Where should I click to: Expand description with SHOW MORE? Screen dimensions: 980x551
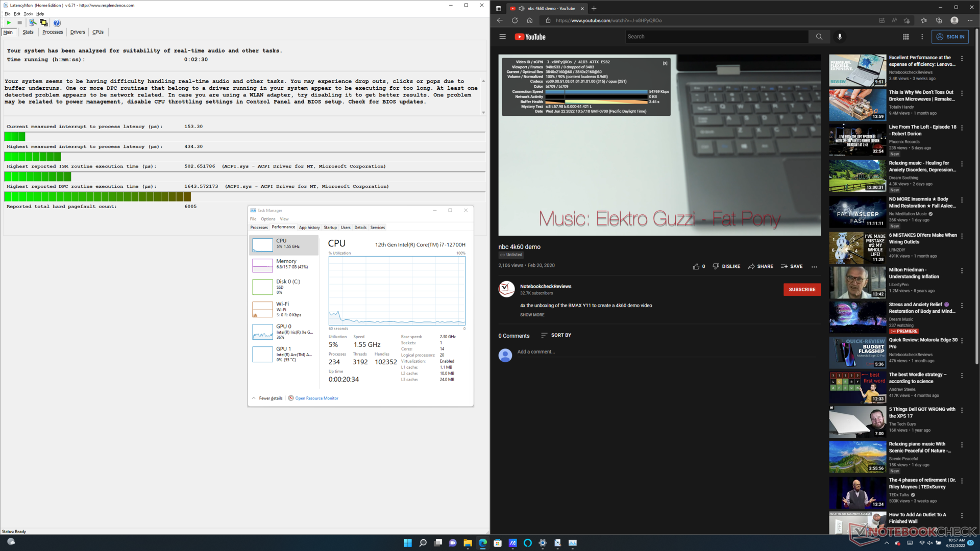coord(532,315)
